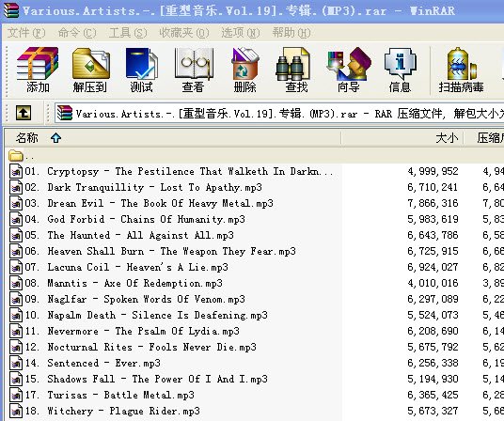Click size value 7,866,316

tap(433, 203)
